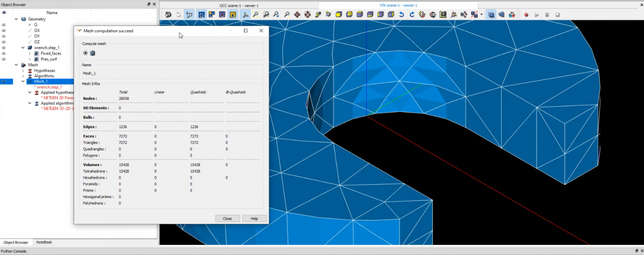The image size is (644, 255).
Task: Open the NoteBook tab
Action: coord(44,242)
